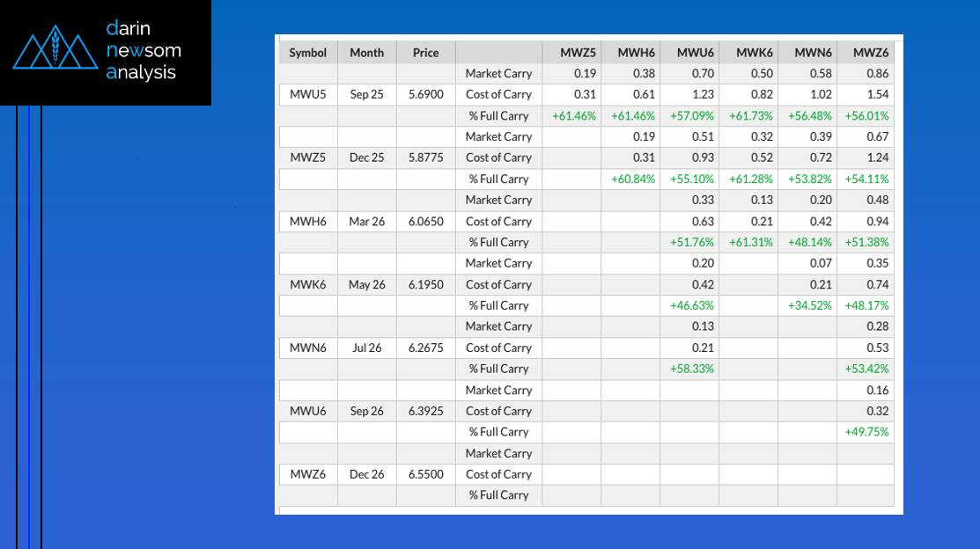
Task: Select the MWU5 symbol cell
Action: (307, 94)
